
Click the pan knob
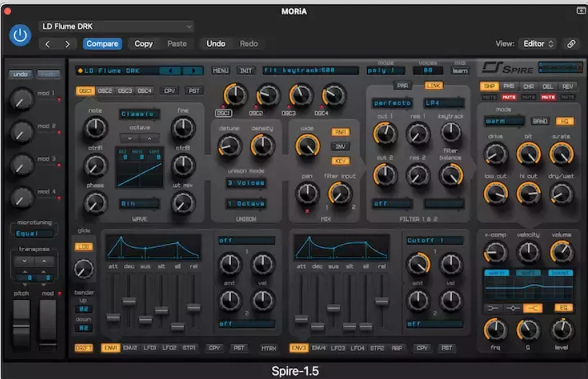308,194
